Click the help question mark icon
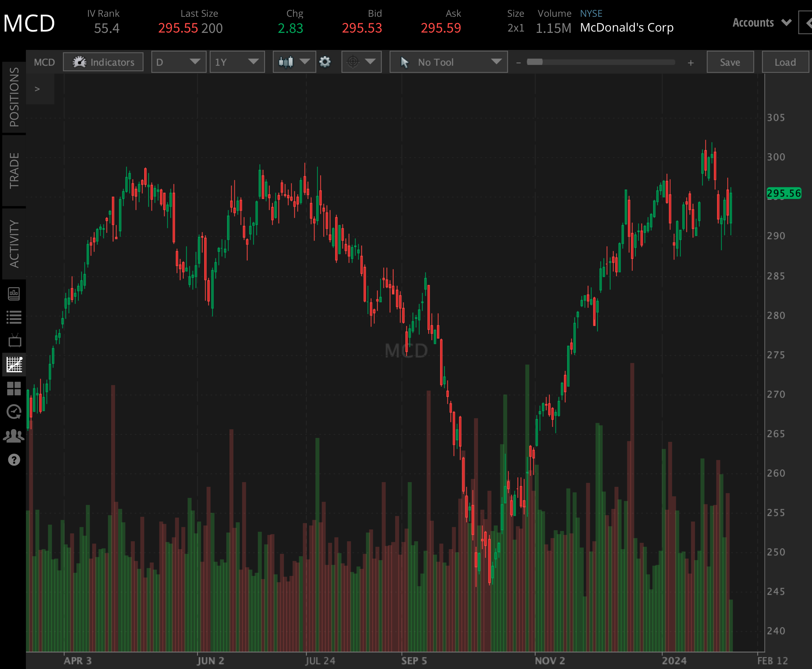This screenshot has width=812, height=669. [14, 459]
